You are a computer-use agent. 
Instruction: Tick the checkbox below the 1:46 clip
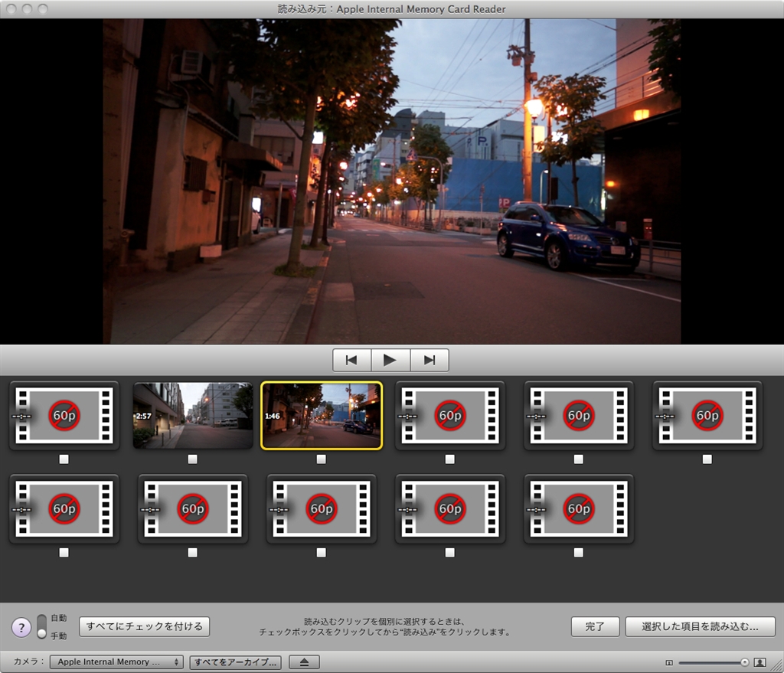[322, 459]
